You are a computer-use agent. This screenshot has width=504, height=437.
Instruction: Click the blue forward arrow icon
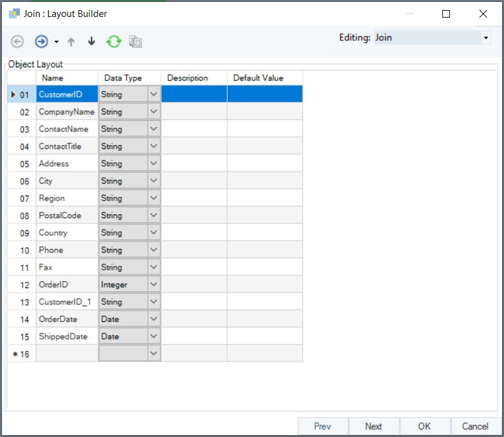click(x=42, y=41)
